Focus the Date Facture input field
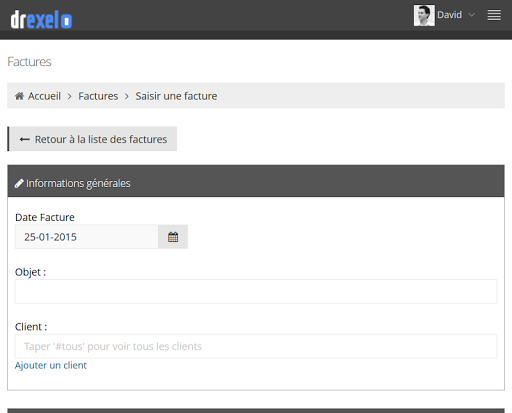 [87, 237]
